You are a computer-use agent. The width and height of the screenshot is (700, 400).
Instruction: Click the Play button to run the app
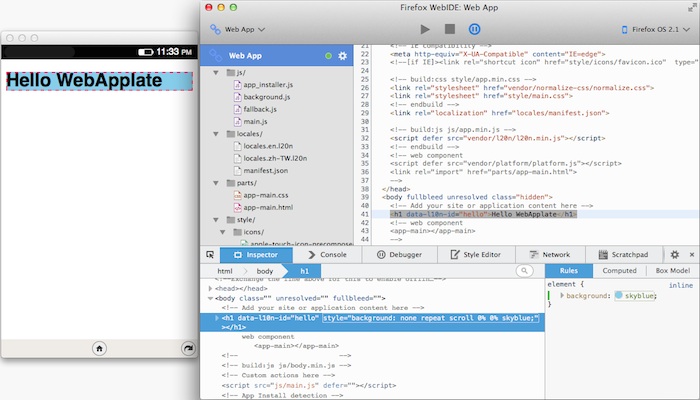pyautogui.click(x=425, y=30)
